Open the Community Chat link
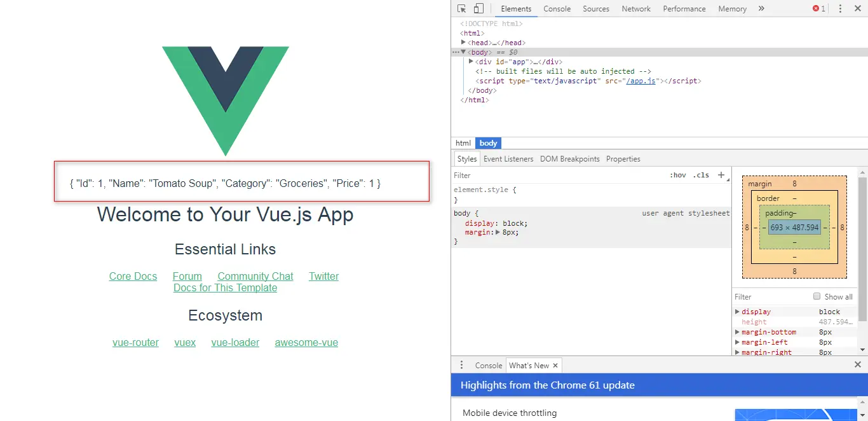The height and width of the screenshot is (421, 868). tap(255, 276)
